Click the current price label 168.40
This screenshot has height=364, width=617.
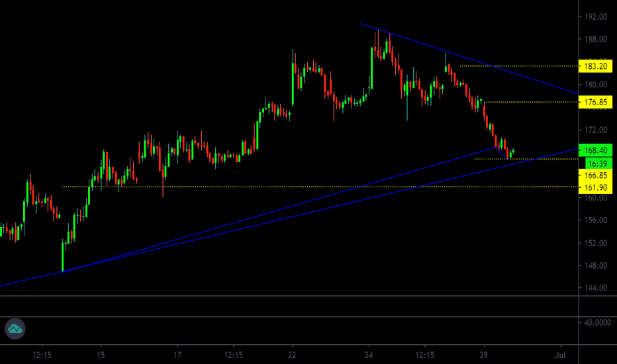(x=596, y=150)
